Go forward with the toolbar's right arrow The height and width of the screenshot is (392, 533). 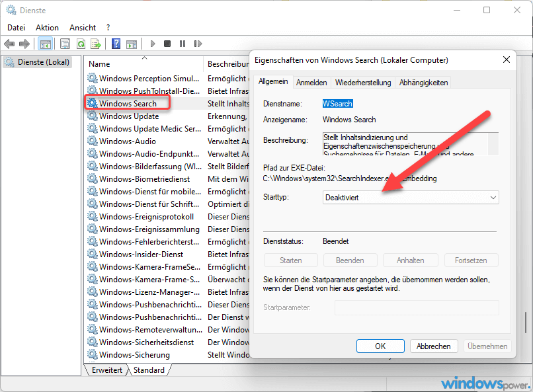(24, 44)
